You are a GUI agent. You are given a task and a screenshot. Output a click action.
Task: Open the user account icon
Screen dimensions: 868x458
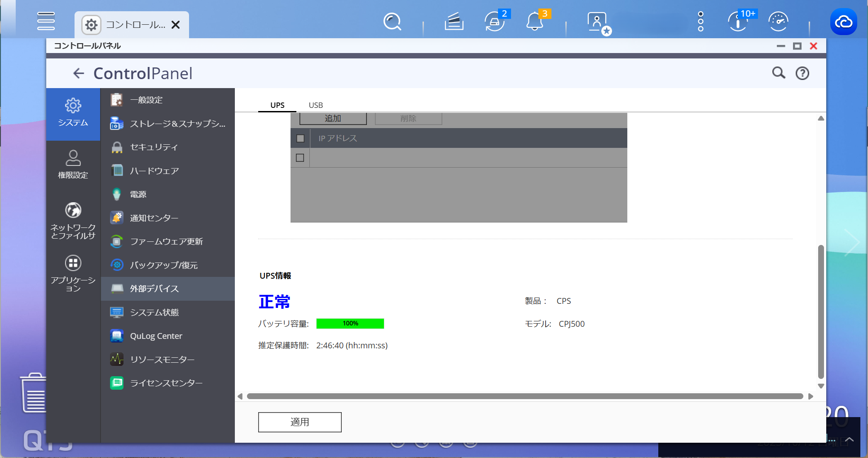pos(597,22)
